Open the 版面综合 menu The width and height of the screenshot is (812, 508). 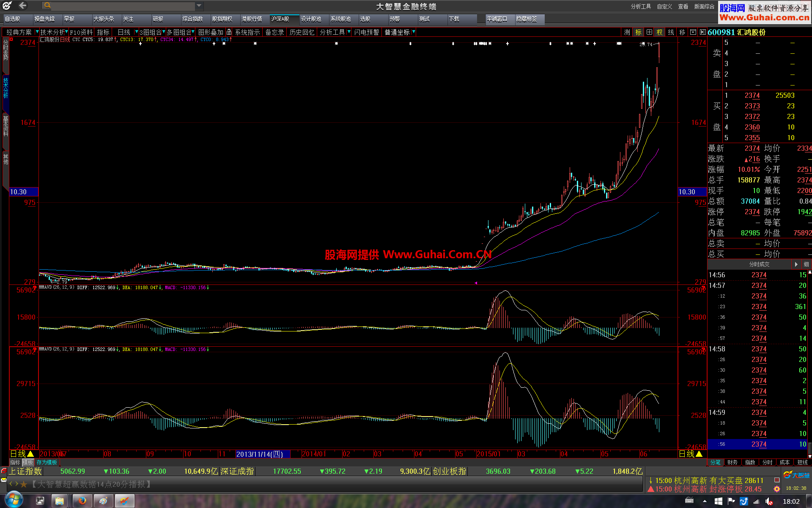tap(704, 6)
